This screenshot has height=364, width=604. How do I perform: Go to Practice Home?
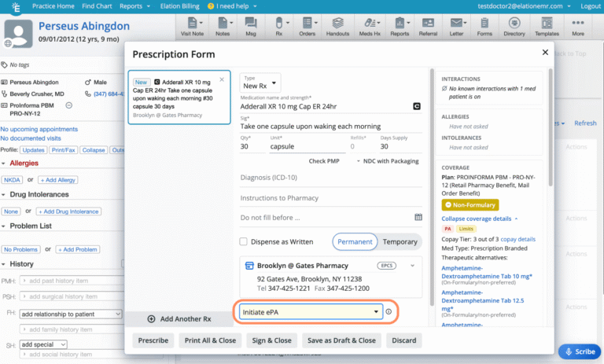(53, 6)
